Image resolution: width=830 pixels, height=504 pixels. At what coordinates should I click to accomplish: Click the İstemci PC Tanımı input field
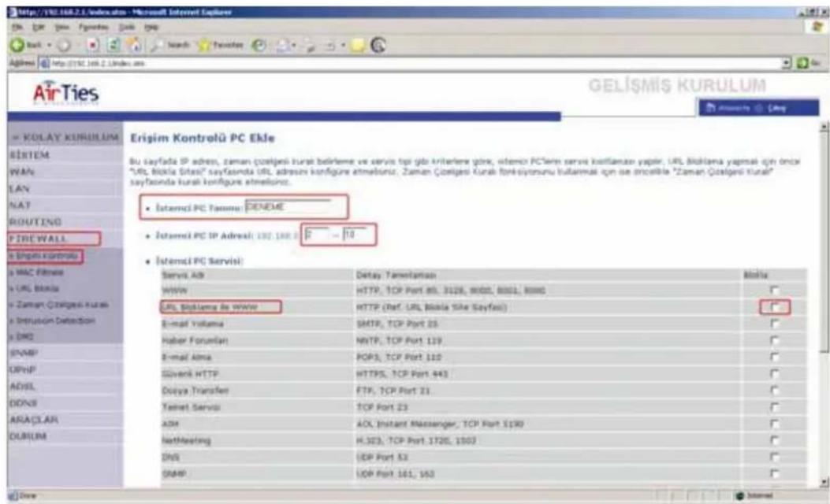pyautogui.click(x=288, y=207)
